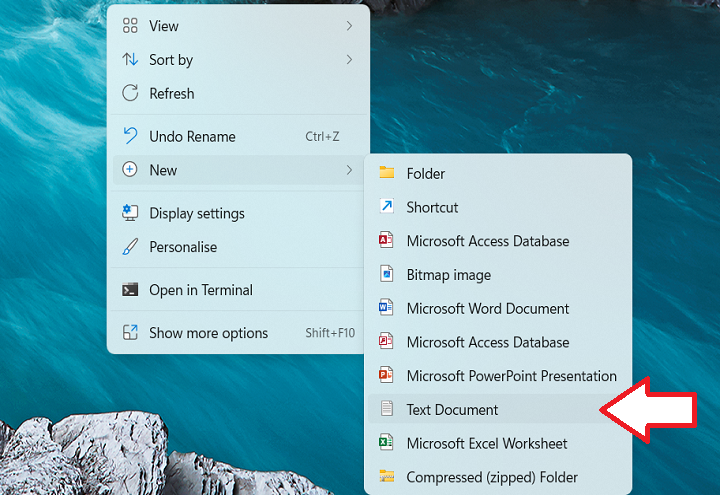Select Microsoft Access Database below Word Document
The image size is (720, 495).
pyautogui.click(x=487, y=342)
